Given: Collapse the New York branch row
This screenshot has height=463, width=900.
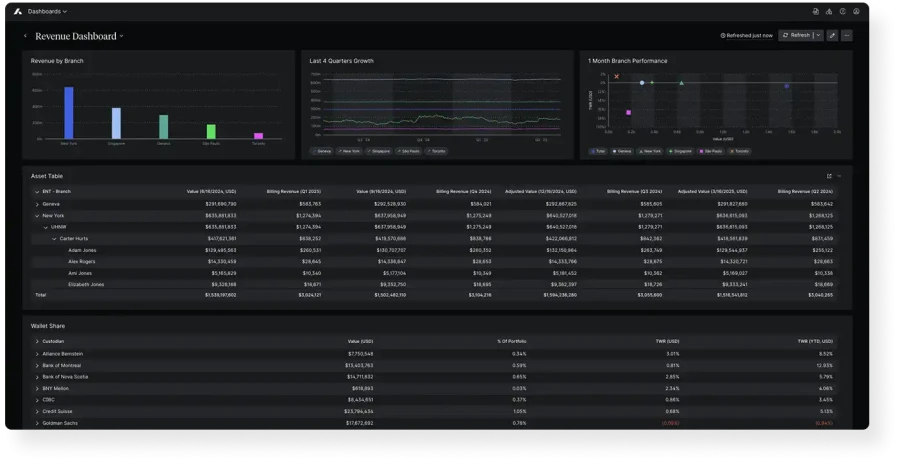Looking at the screenshot, I should pos(37,215).
